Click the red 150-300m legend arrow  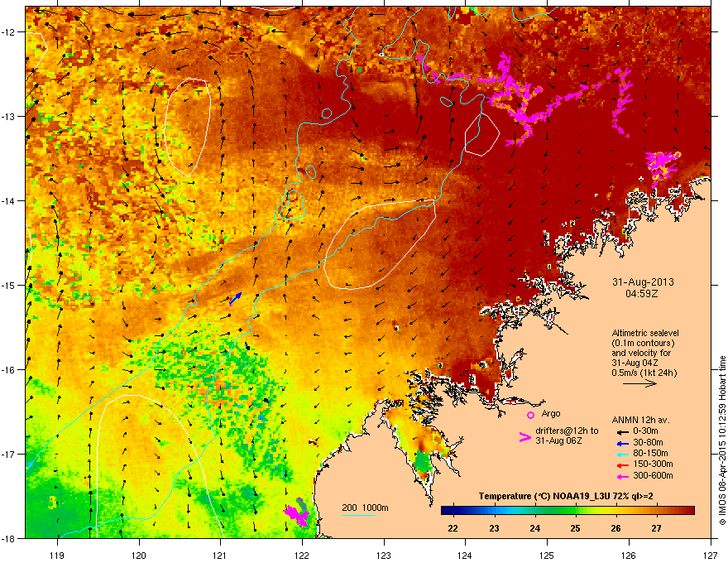tap(622, 465)
